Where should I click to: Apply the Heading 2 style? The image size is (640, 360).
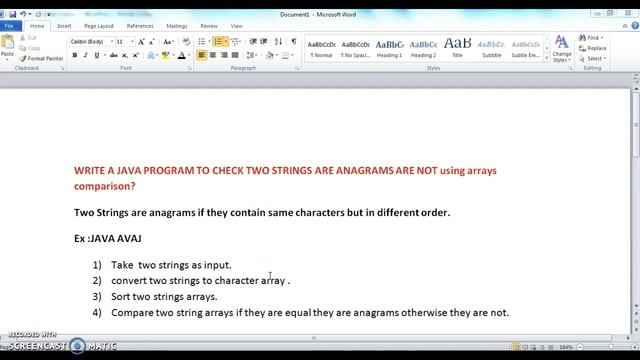point(423,49)
